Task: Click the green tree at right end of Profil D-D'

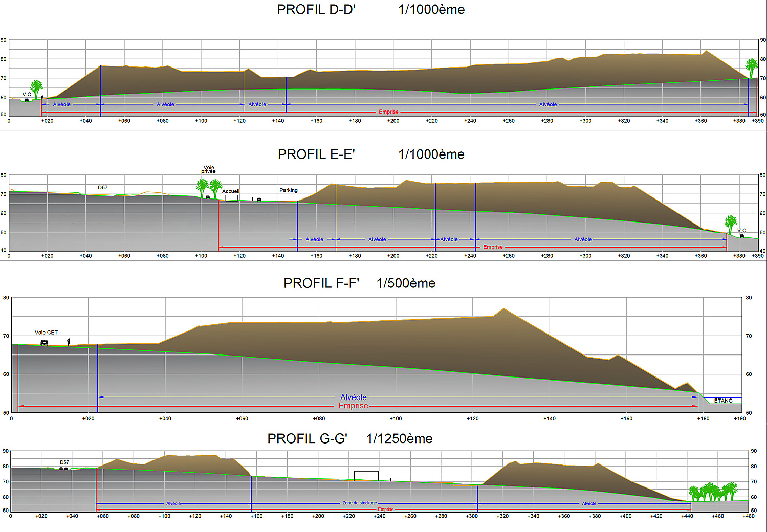Action: point(751,68)
